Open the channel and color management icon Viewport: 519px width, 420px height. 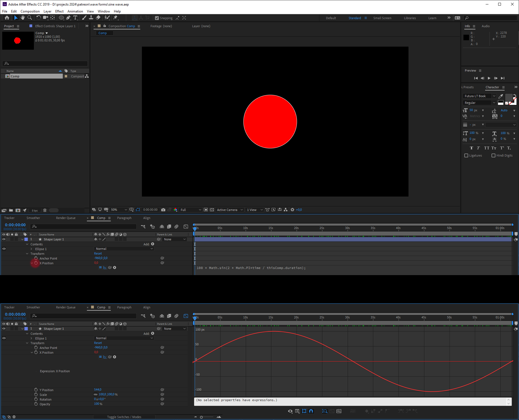[x=175, y=210]
